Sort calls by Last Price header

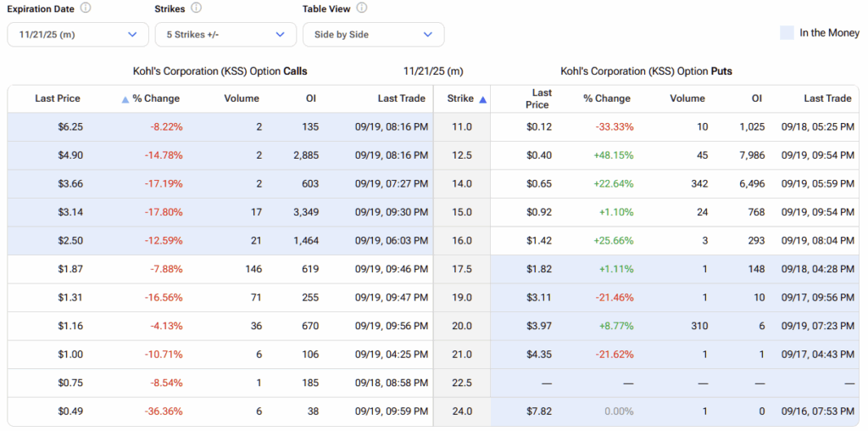(58, 98)
